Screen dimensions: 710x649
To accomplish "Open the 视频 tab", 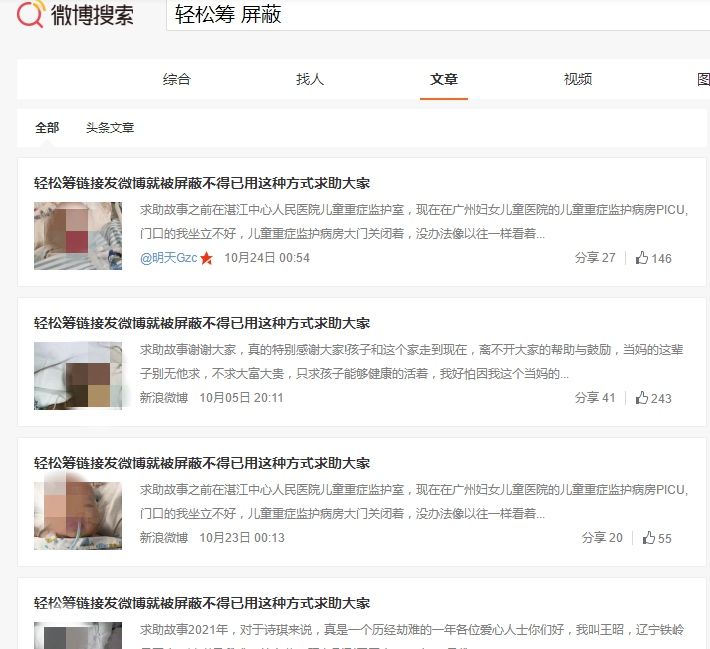I will pyautogui.click(x=578, y=79).
